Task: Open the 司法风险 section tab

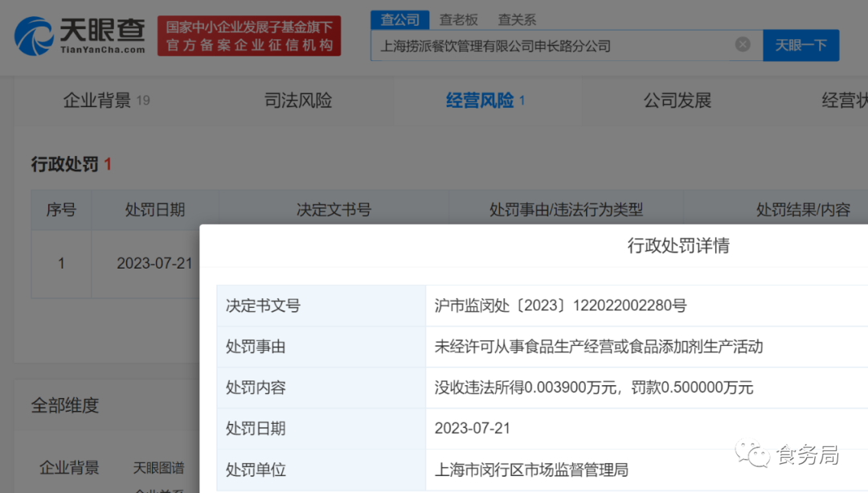Action: [x=298, y=101]
